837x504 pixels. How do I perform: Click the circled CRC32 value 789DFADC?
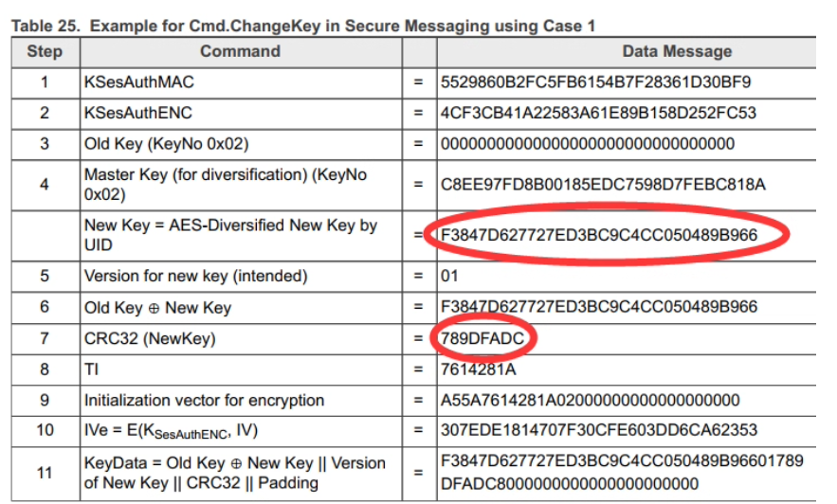click(482, 338)
